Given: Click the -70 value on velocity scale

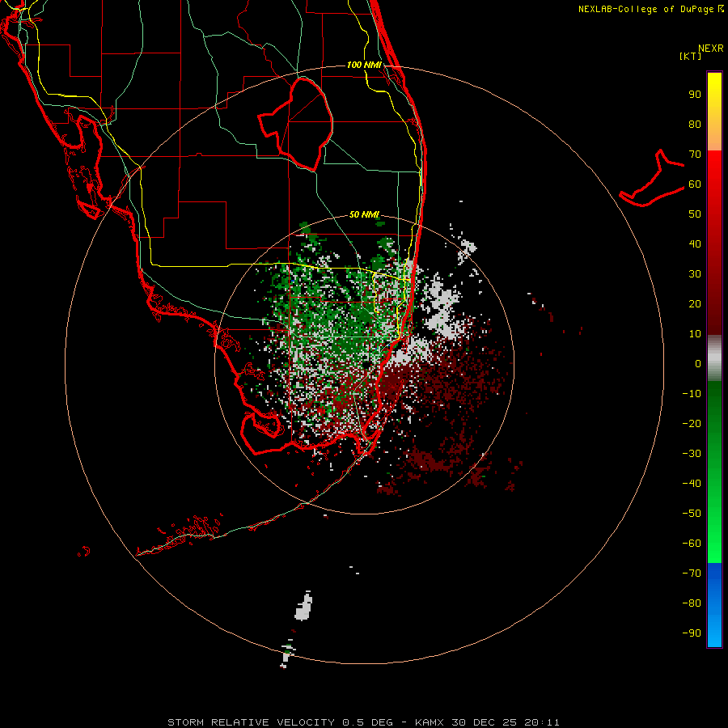Looking at the screenshot, I should point(692,573).
